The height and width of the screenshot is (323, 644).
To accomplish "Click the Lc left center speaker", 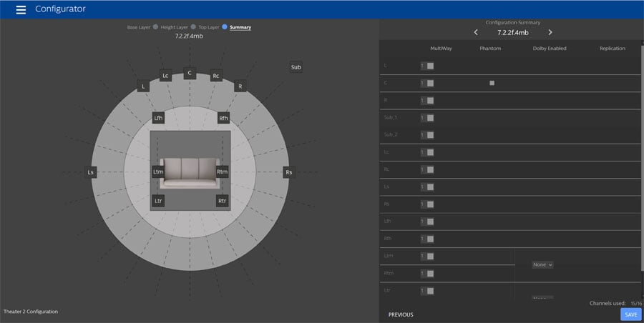I will [165, 75].
